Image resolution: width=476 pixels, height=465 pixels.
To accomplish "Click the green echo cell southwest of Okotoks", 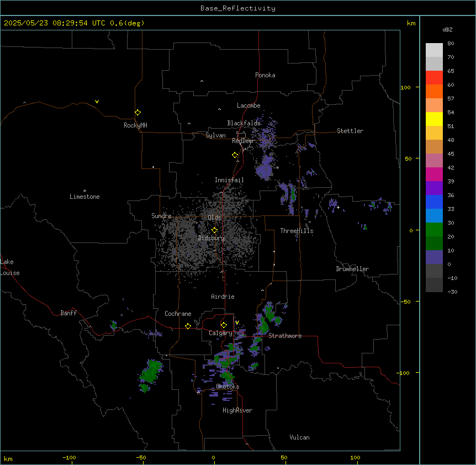I will click(x=151, y=376).
